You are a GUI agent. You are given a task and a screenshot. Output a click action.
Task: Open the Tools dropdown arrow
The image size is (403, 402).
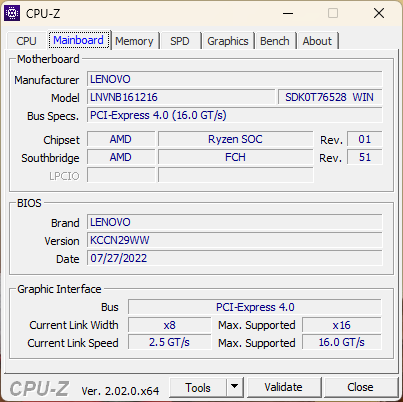235,387
